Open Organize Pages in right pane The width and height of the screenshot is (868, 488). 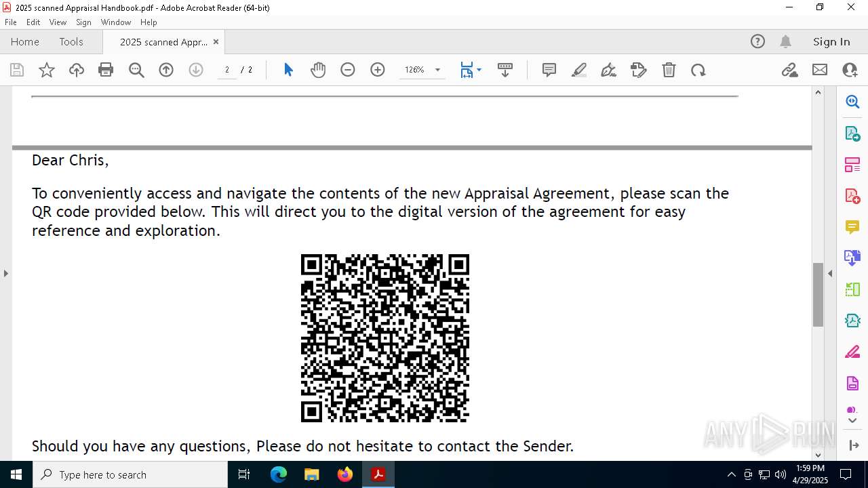[x=852, y=164]
